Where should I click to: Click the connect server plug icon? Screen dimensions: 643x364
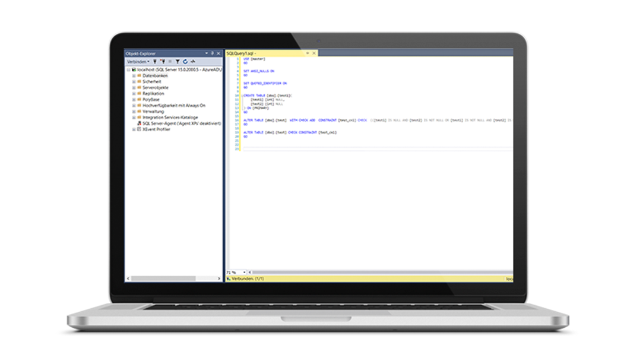pos(155,61)
